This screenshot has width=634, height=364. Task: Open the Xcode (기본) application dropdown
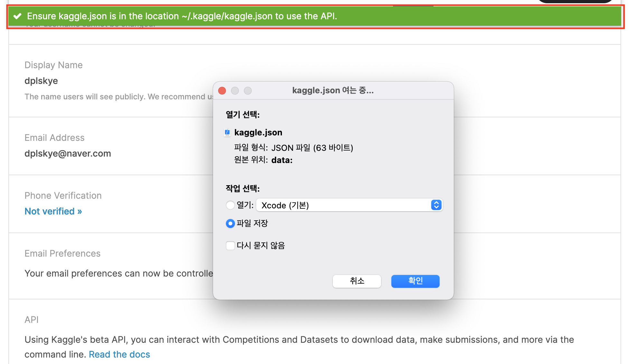coord(349,205)
